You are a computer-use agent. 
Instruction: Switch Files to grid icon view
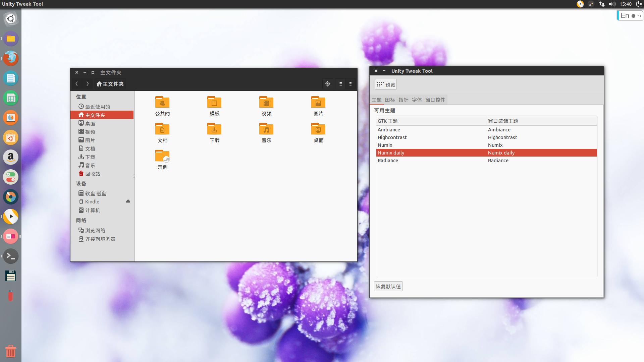tap(351, 84)
